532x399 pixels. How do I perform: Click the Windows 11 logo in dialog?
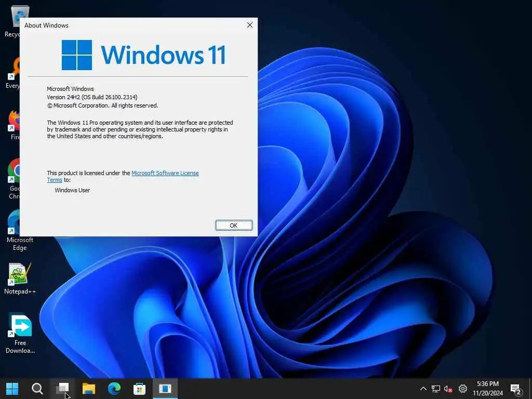pos(143,55)
